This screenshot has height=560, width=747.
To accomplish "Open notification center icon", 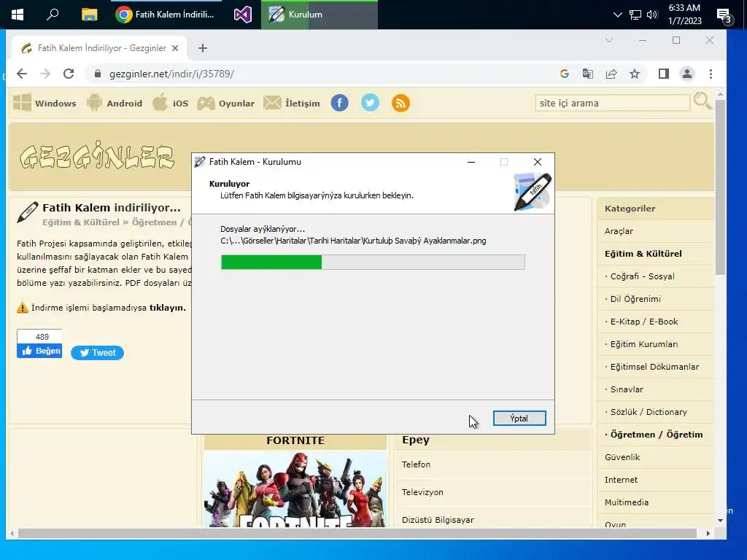I will click(x=724, y=16).
